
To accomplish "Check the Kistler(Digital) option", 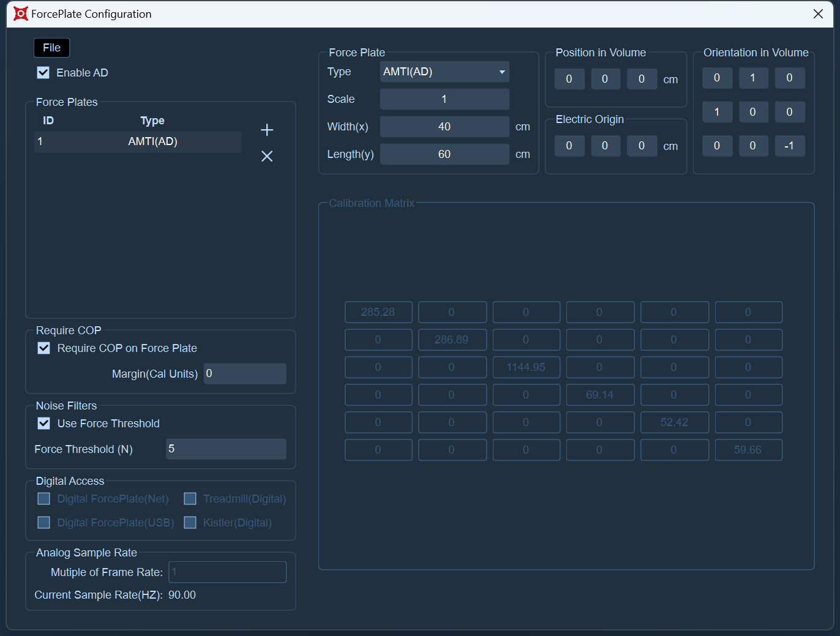I will 190,523.
